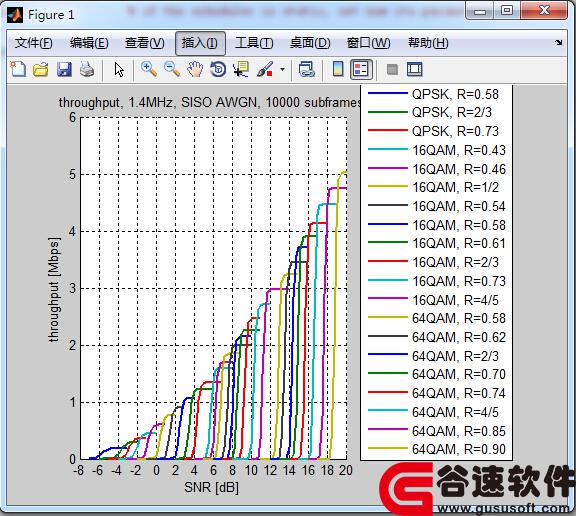576x516 pixels.
Task: Click the SNR [dB] x-axis label
Action: click(211, 487)
